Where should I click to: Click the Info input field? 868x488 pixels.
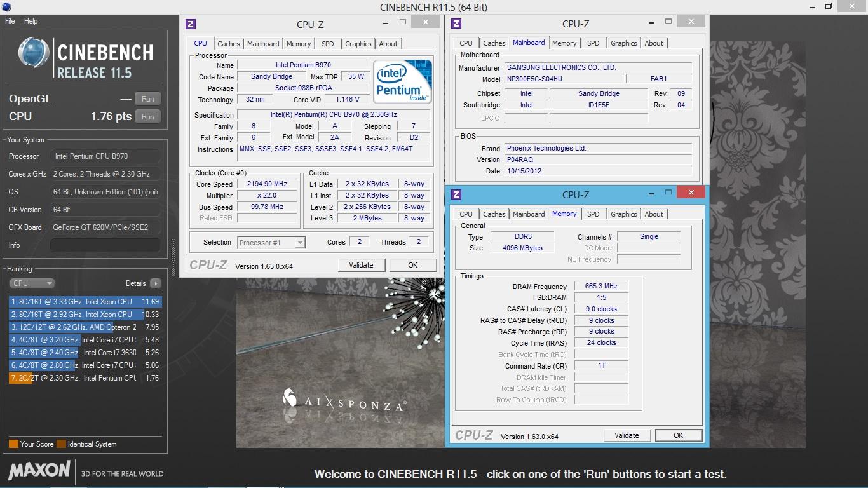click(x=105, y=245)
